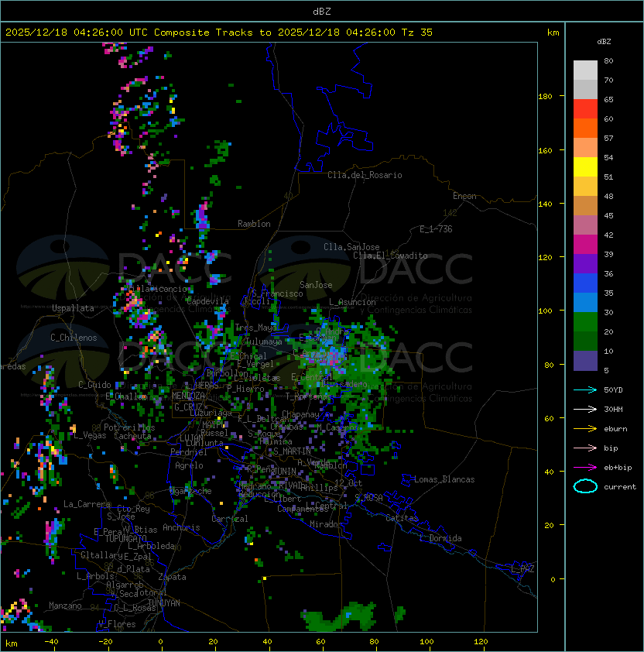Click the TUNUYAN label

164,603
